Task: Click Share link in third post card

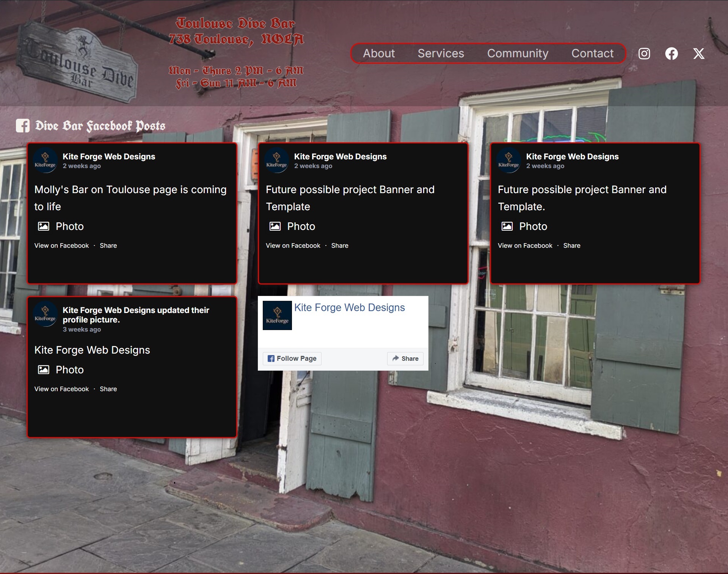Action: click(x=571, y=245)
